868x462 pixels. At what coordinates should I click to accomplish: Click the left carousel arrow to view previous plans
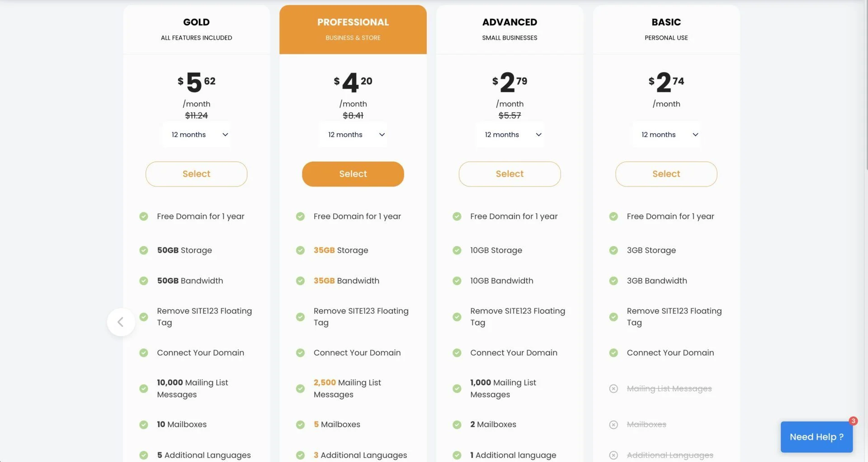[x=121, y=322]
